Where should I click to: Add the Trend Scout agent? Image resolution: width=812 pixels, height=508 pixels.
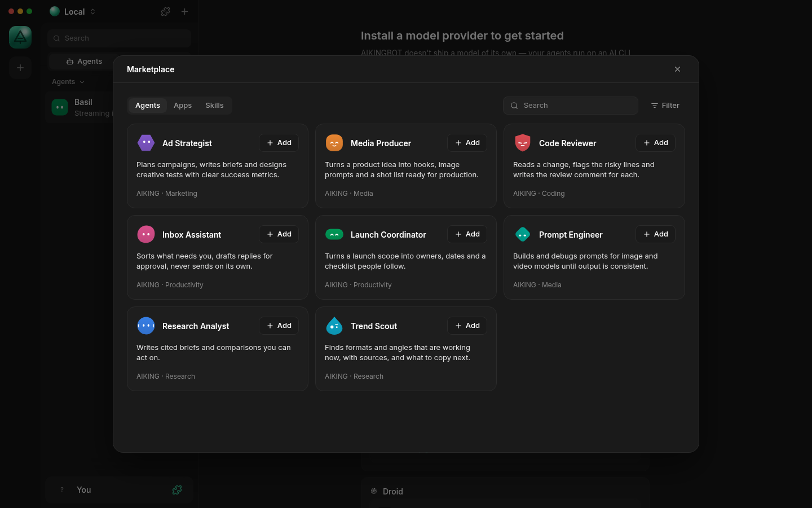[x=467, y=326]
